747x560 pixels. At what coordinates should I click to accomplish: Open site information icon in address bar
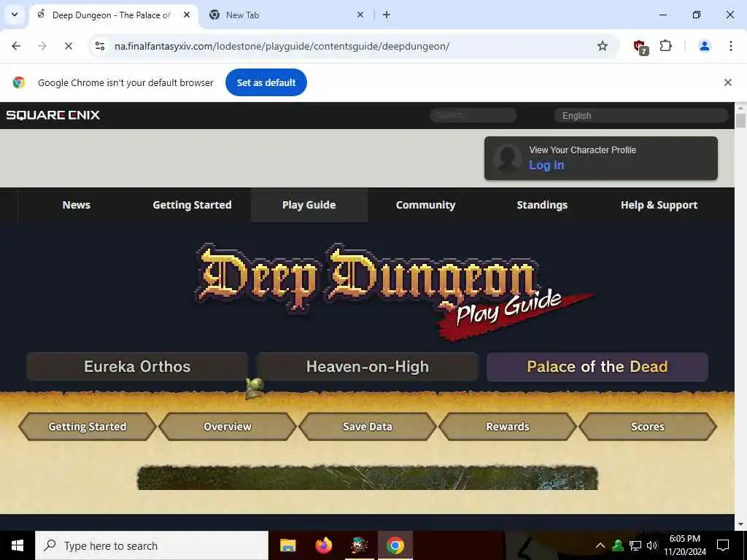click(x=99, y=46)
